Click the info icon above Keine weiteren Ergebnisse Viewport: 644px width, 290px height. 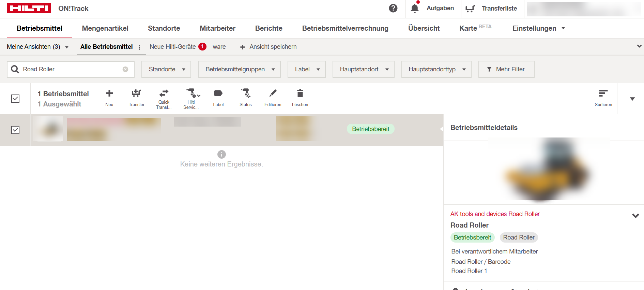pyautogui.click(x=221, y=154)
